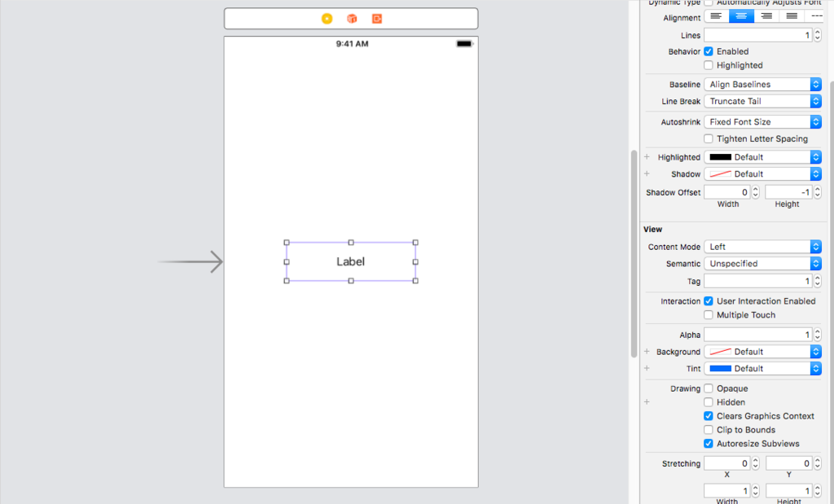
Task: Click the Stretching X stepper
Action: 755,463
